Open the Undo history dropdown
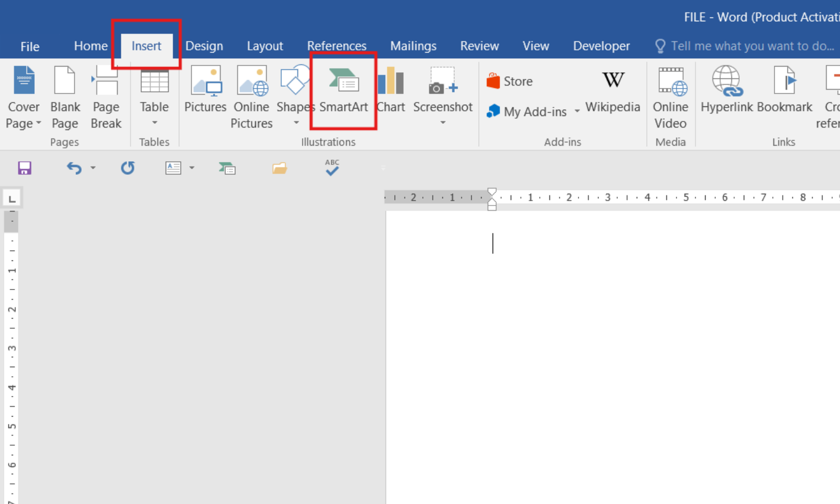Screen dimensions: 840x504 (x=93, y=168)
